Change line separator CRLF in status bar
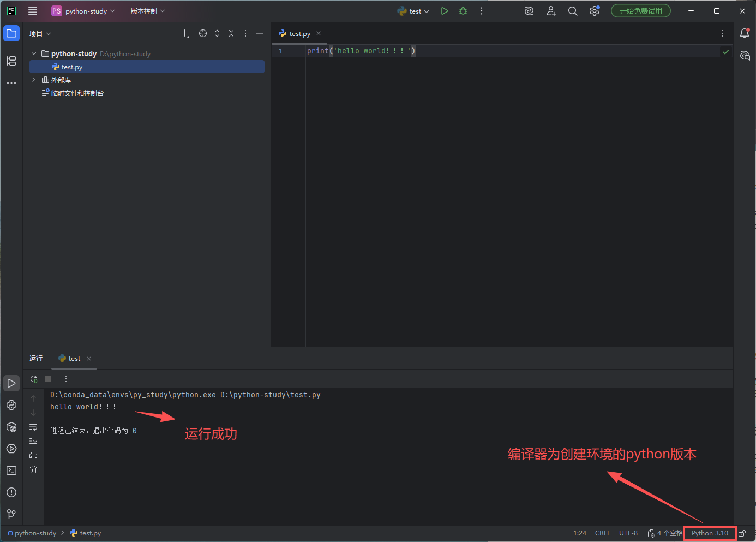This screenshot has width=756, height=542. coord(603,533)
